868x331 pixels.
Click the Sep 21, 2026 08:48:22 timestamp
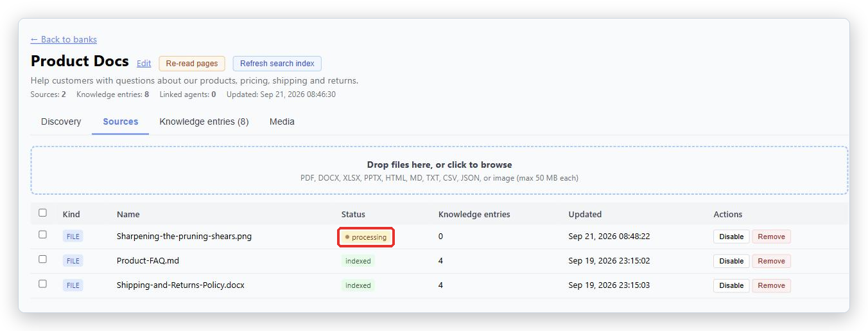coord(609,236)
